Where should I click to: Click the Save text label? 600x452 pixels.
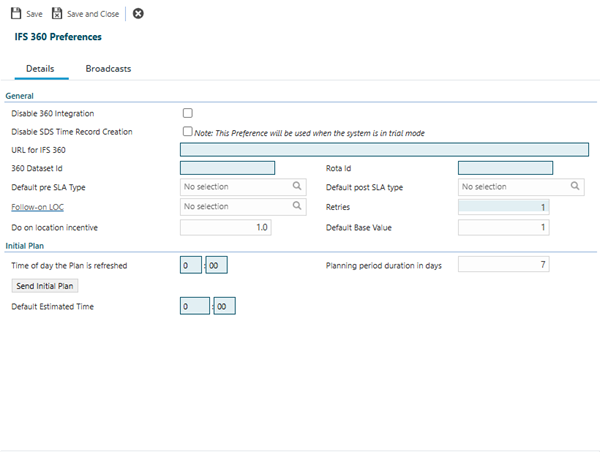coord(34,14)
